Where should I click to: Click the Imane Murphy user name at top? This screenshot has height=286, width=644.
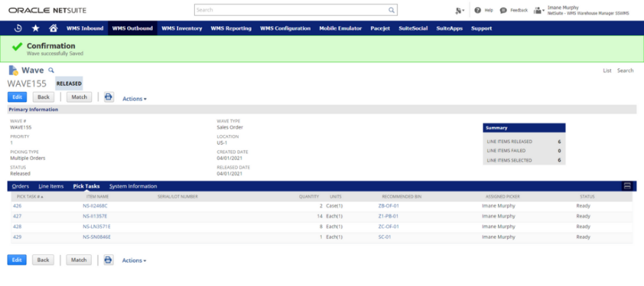pyautogui.click(x=563, y=8)
